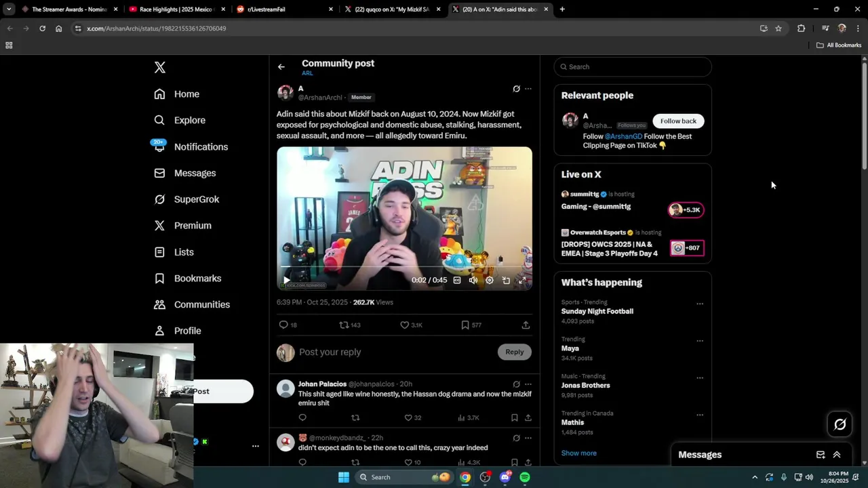Click Follow back button
Image resolution: width=868 pixels, height=488 pixels.
[x=678, y=121]
